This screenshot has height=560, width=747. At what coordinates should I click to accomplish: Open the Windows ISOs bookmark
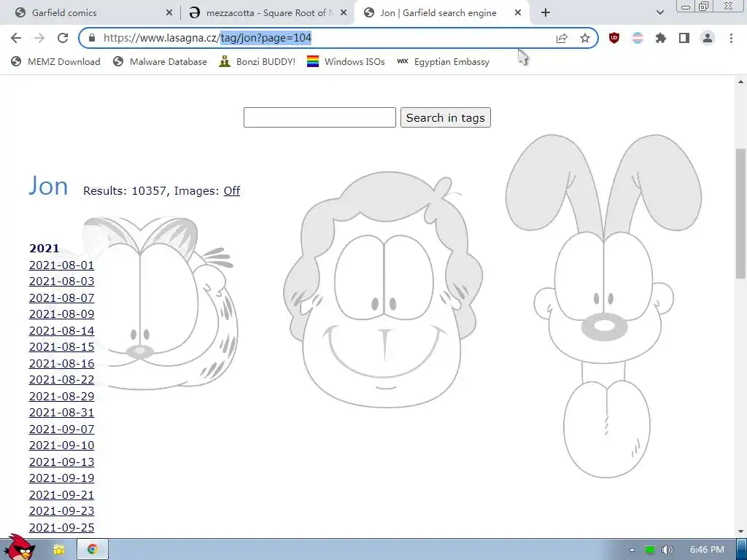point(346,61)
